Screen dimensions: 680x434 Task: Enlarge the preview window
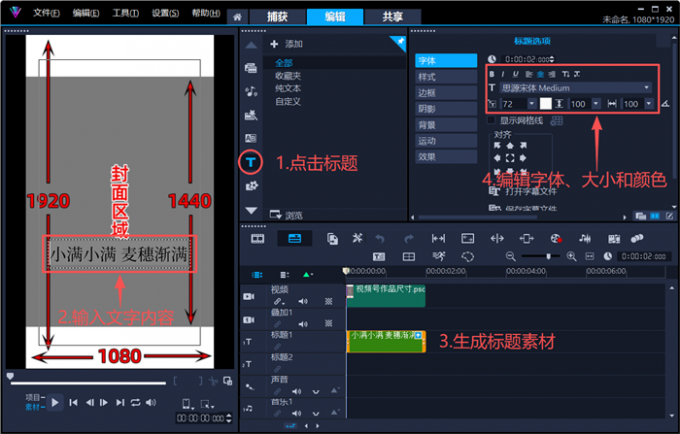tap(227, 381)
